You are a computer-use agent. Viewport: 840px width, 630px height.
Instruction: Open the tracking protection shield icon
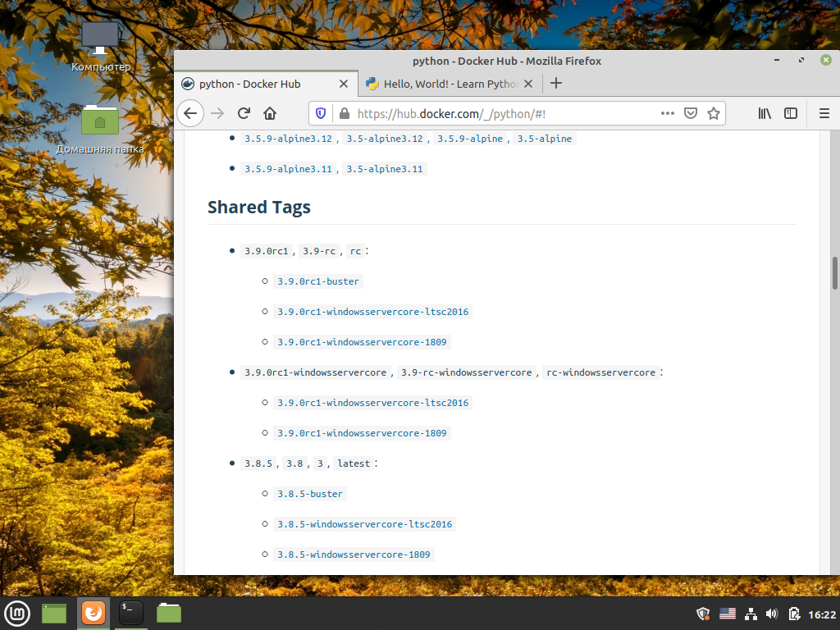click(321, 113)
